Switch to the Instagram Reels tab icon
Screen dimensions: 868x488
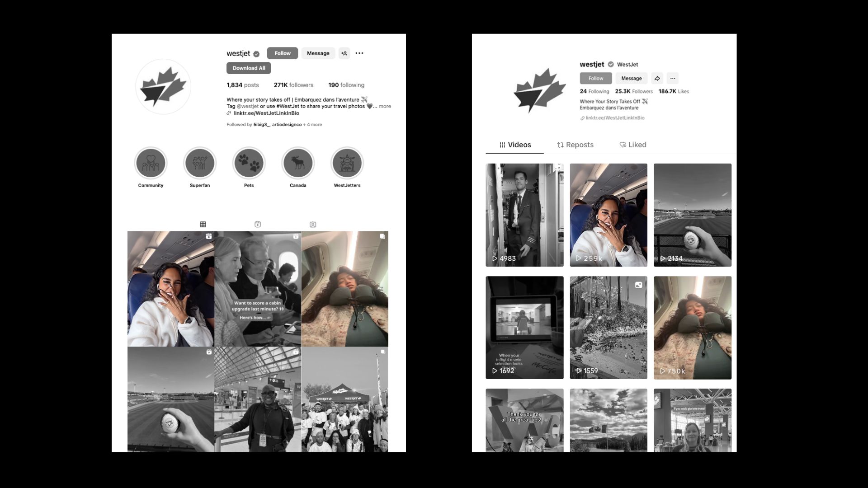click(258, 225)
